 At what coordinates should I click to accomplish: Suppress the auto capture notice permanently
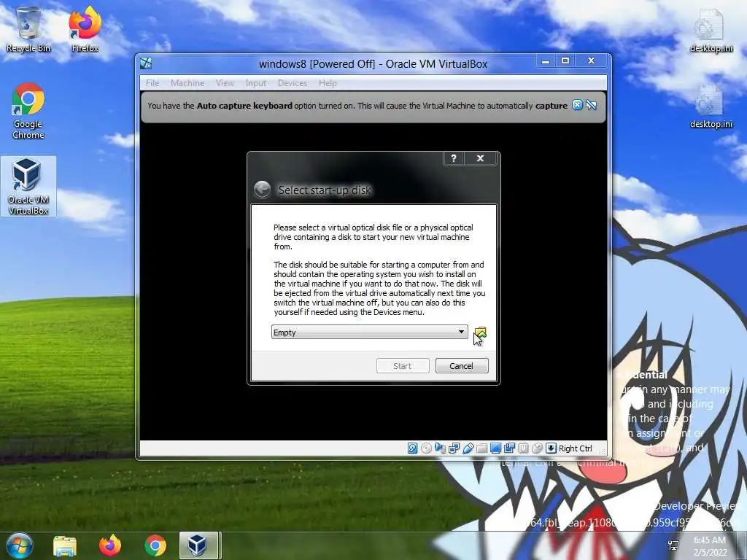[591, 105]
